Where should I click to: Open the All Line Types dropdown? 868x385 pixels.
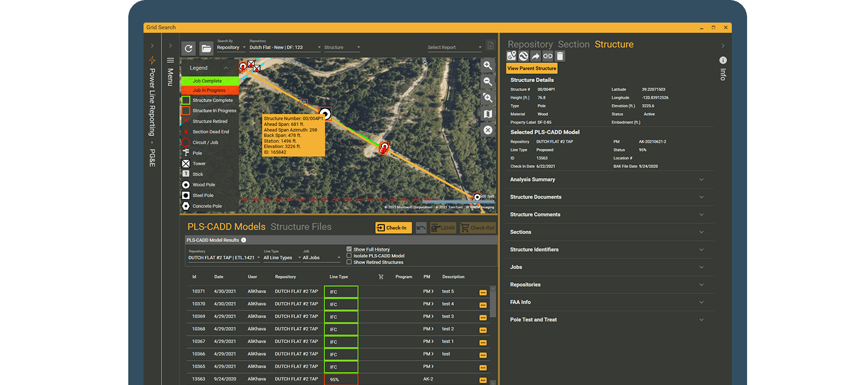click(281, 258)
